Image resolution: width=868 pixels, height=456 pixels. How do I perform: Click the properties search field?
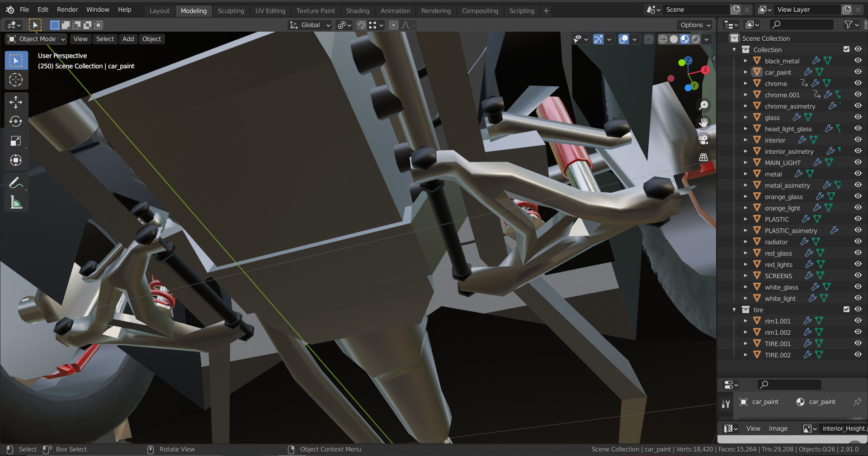[x=789, y=385]
